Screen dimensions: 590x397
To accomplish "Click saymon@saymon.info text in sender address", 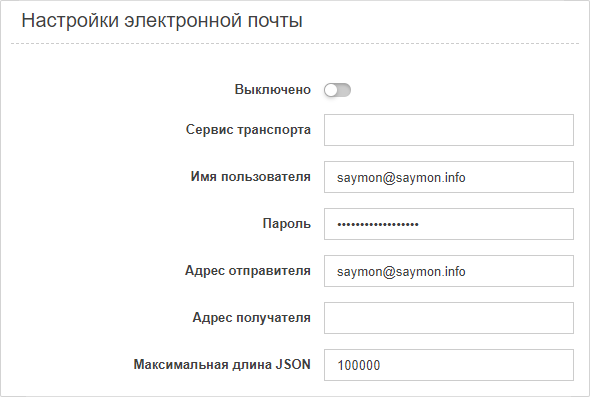I will [401, 272].
